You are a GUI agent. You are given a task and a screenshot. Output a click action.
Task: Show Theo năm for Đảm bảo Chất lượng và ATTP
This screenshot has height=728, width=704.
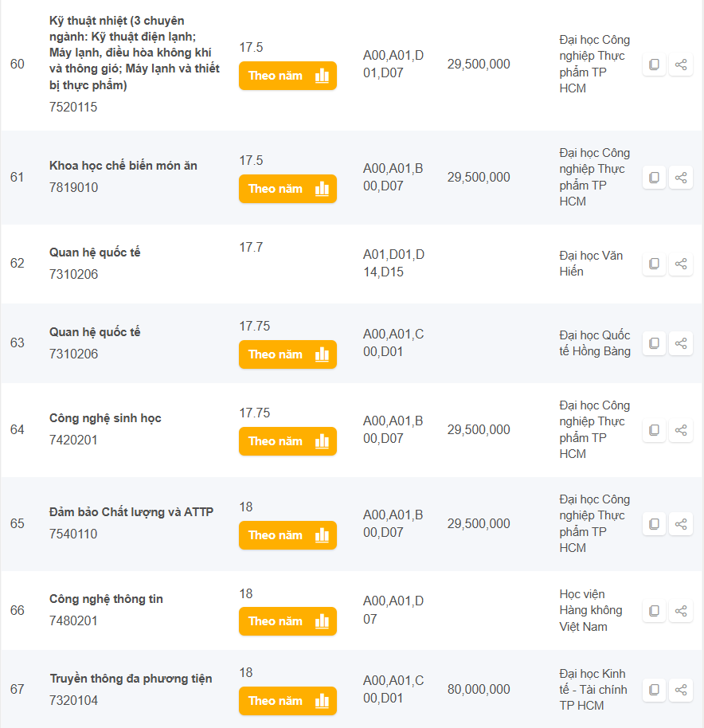pos(287,535)
